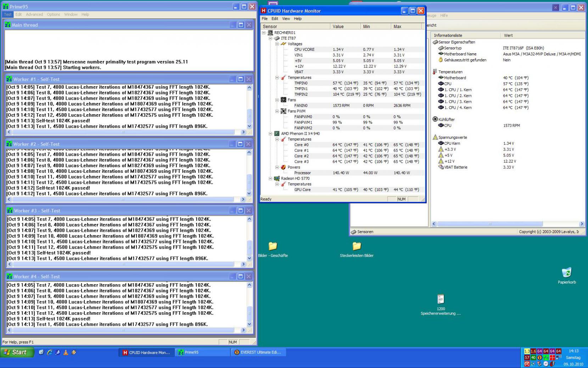Click Worker #4 horizontal scrollbar right arrow
Viewport: 588px width, 368px height.
(243, 330)
